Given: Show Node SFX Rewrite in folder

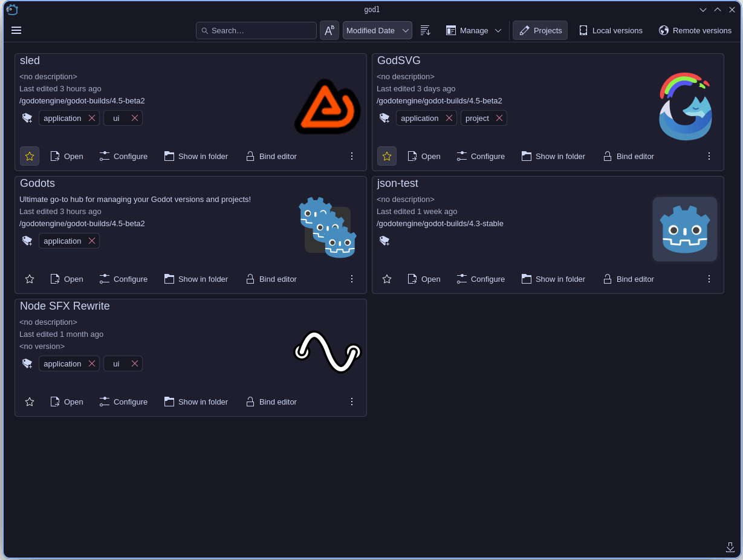Looking at the screenshot, I should coord(196,402).
